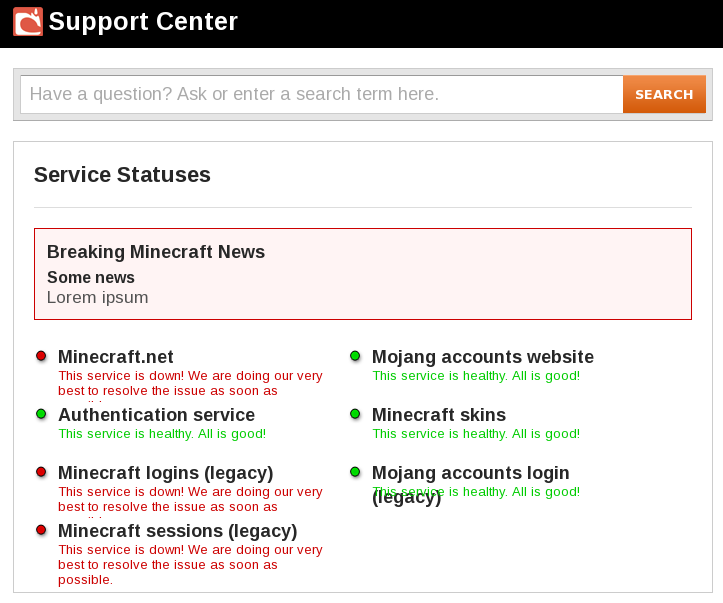This screenshot has height=603, width=723.
Task: Click the green dot beside Mojang accounts website
Action: click(355, 356)
